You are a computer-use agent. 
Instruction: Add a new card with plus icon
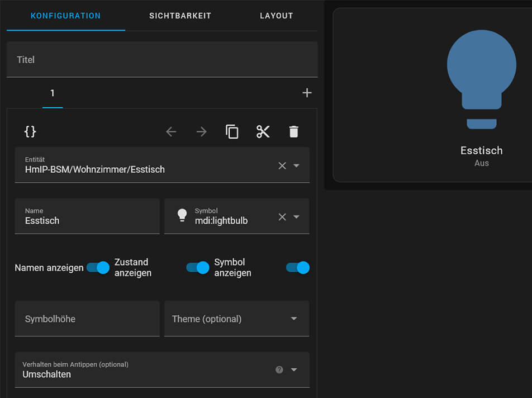click(307, 93)
